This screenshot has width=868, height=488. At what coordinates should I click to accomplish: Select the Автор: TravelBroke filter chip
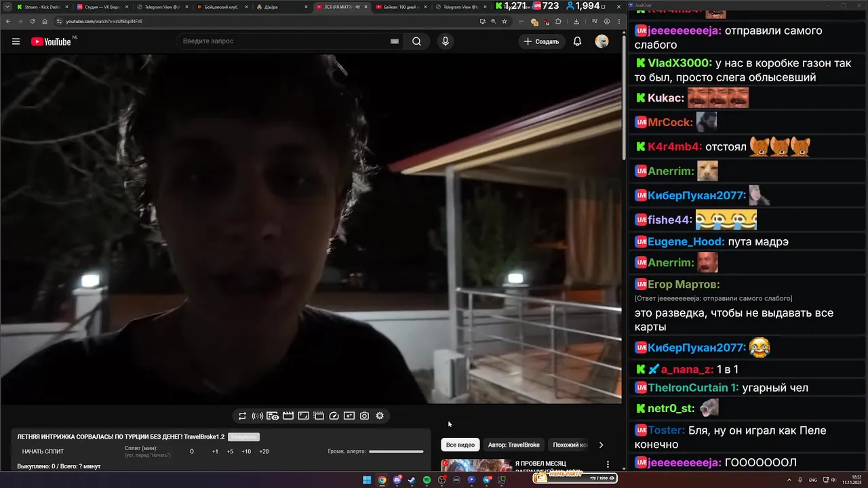[x=513, y=445]
